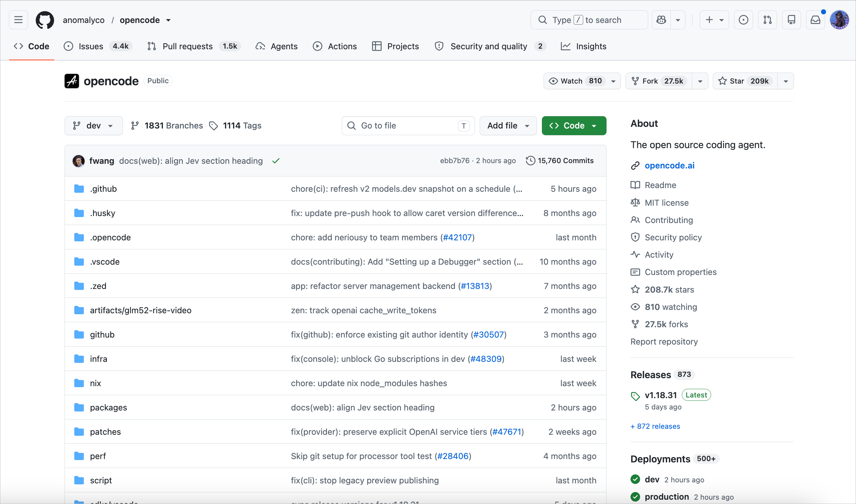Open the hamburger navigation menu
Image resolution: width=856 pixels, height=504 pixels.
coord(18,20)
